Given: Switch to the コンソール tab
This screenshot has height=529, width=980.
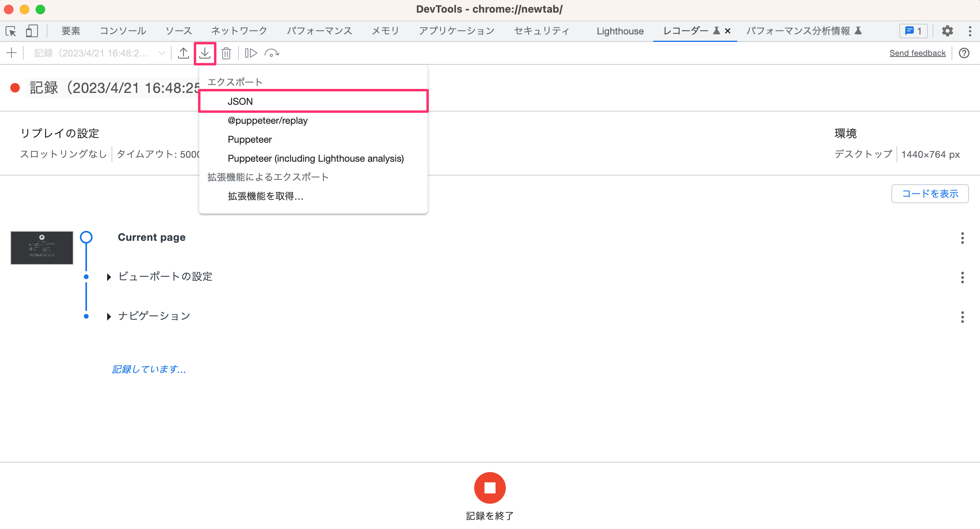Looking at the screenshot, I should point(123,31).
